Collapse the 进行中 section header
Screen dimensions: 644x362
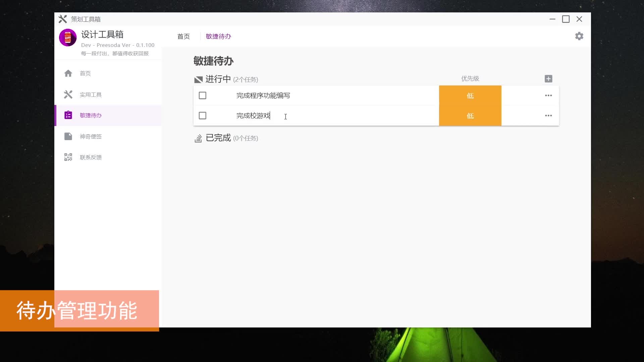click(x=218, y=79)
